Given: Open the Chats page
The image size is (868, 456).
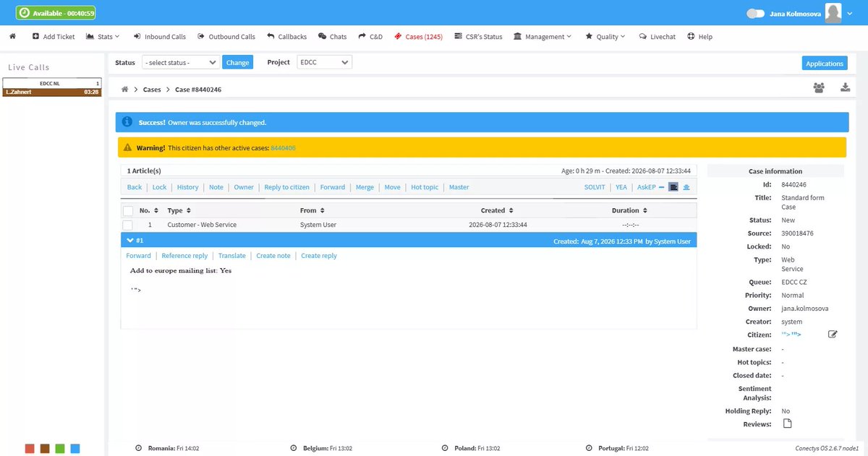Looking at the screenshot, I should [x=332, y=36].
